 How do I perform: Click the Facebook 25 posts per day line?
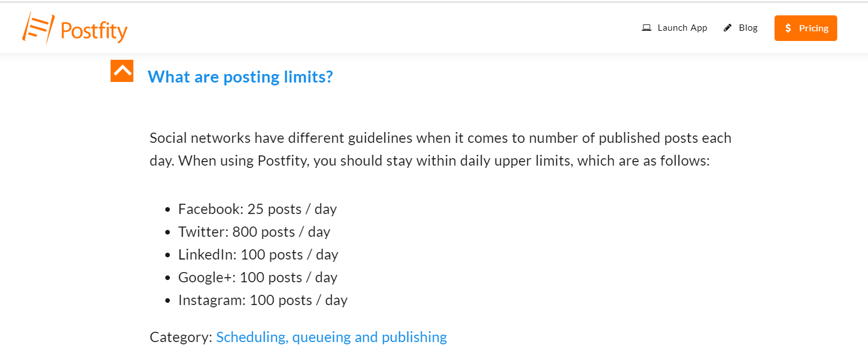pyautogui.click(x=257, y=209)
